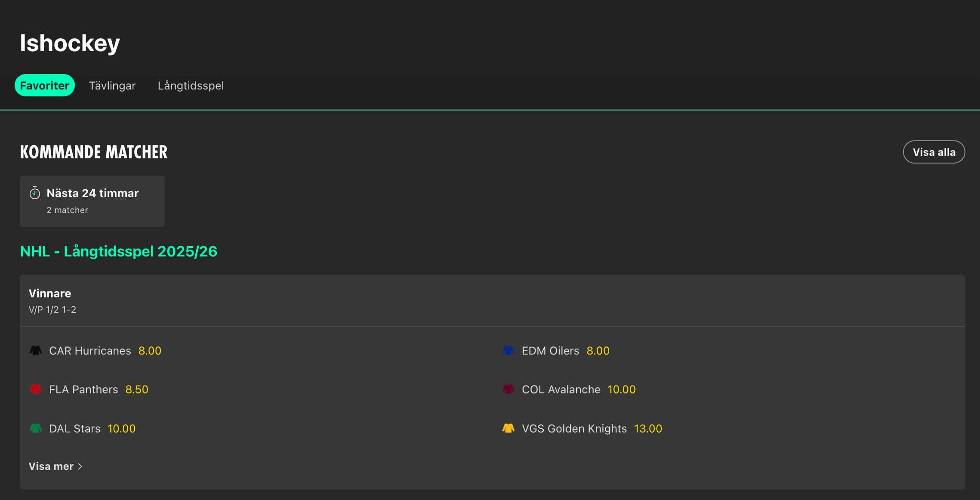Switch to the Tävlingar tab
Image resolution: width=980 pixels, height=500 pixels.
tap(112, 86)
